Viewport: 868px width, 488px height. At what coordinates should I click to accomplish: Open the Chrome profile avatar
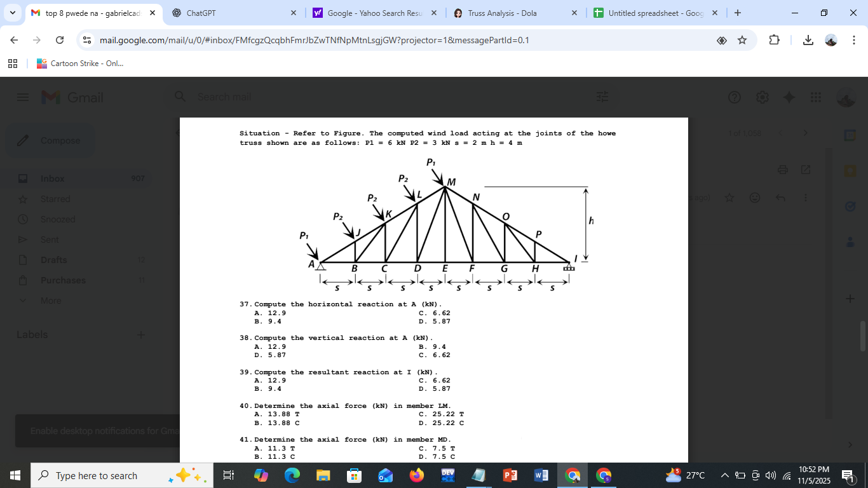click(x=831, y=40)
